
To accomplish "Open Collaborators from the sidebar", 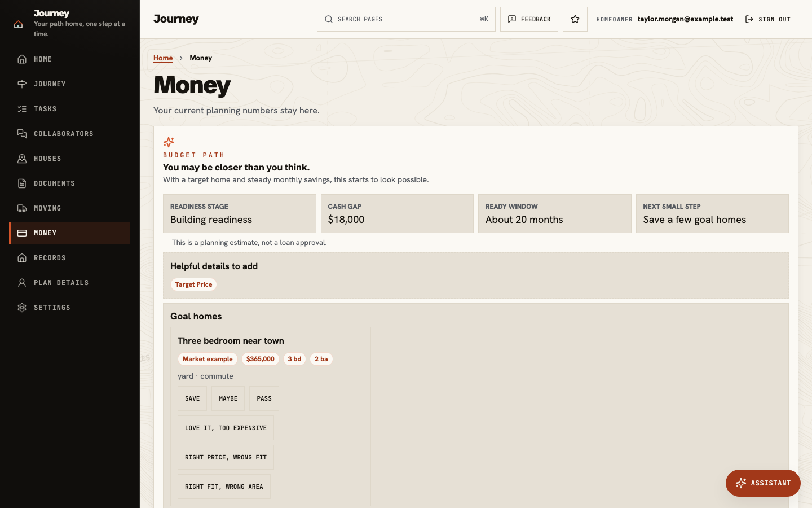I will pyautogui.click(x=70, y=134).
